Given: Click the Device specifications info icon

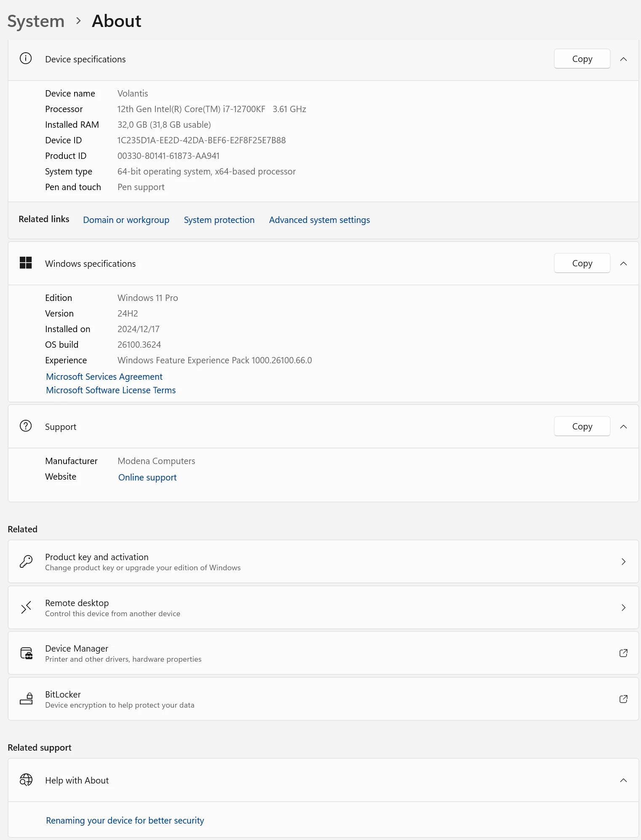Looking at the screenshot, I should (26, 59).
